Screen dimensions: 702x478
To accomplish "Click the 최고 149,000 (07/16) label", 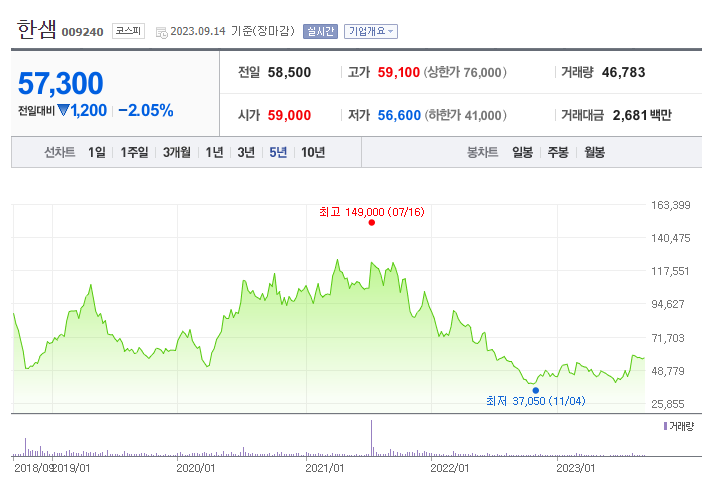I will (372, 212).
